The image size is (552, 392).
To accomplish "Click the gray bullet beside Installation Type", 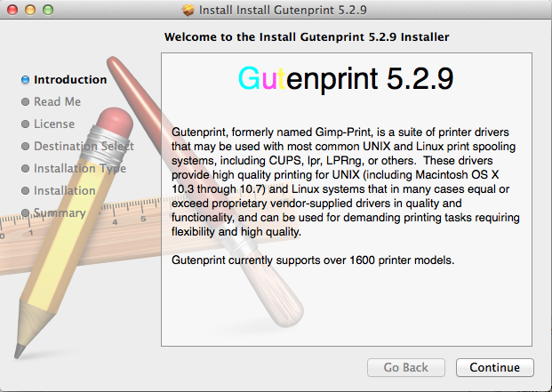I will click(26, 169).
